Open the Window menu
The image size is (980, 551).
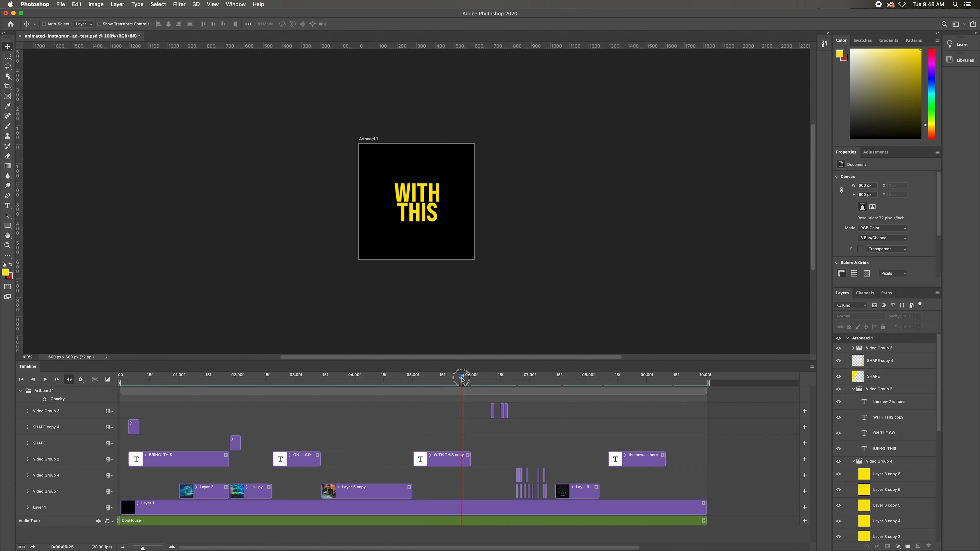tap(235, 4)
